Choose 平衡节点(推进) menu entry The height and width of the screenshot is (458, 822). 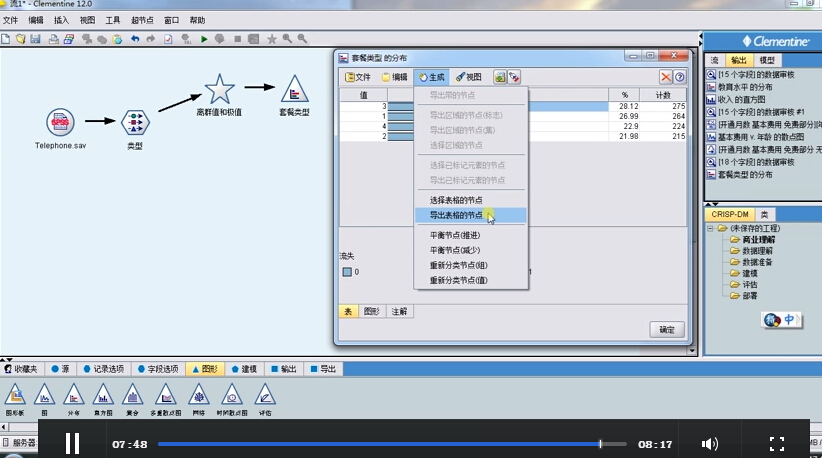click(455, 235)
